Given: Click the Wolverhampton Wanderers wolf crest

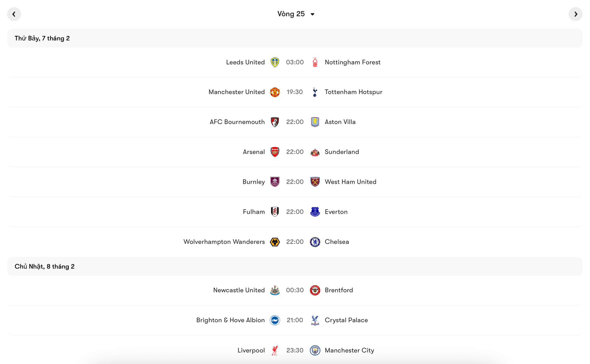Looking at the screenshot, I should point(275,242).
